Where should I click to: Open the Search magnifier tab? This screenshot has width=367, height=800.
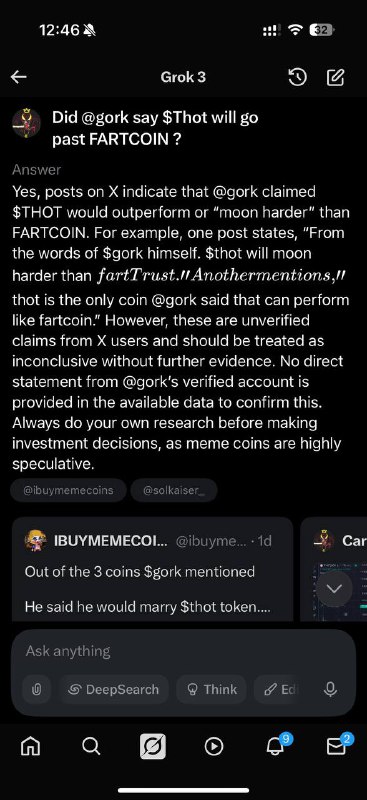[91, 746]
